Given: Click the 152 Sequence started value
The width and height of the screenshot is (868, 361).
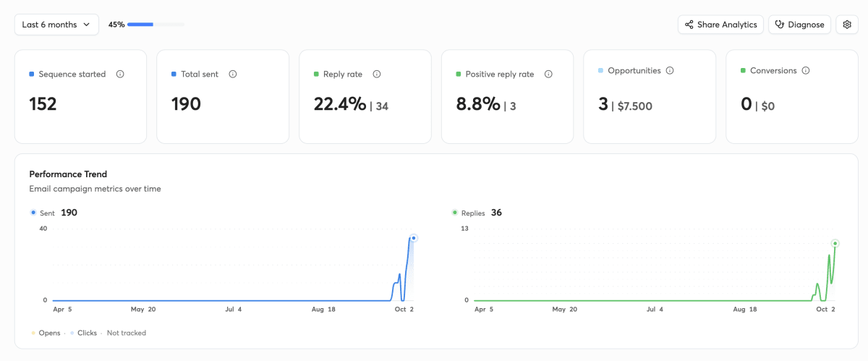Looking at the screenshot, I should tap(43, 104).
